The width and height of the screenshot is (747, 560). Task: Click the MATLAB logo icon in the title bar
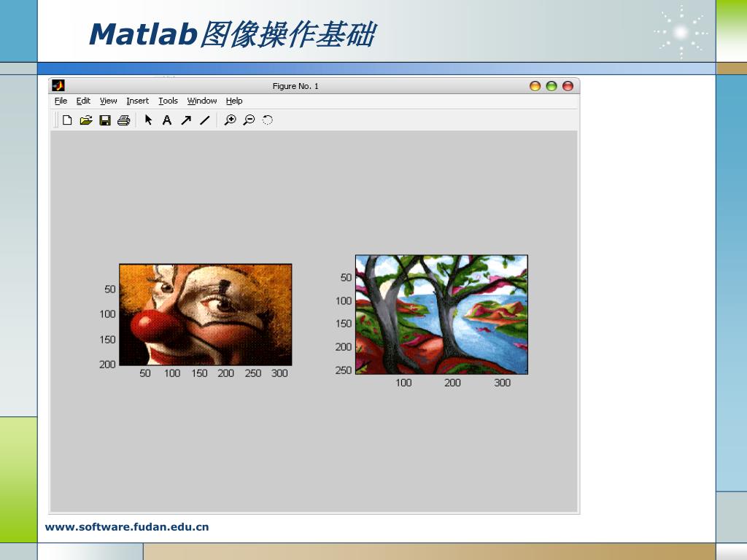58,85
